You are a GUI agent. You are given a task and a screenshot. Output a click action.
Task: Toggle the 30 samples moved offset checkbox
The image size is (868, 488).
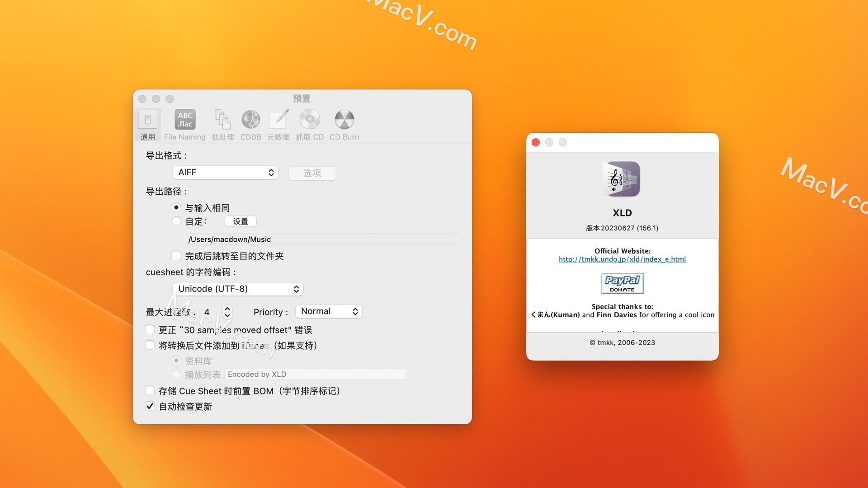point(150,329)
